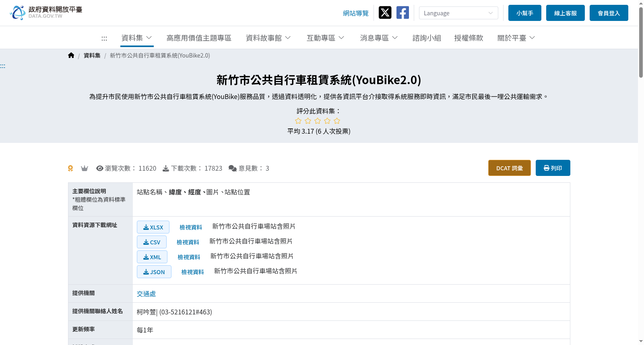Click the text 每1年
Screen dimensions: 644x345
(x=145, y=330)
